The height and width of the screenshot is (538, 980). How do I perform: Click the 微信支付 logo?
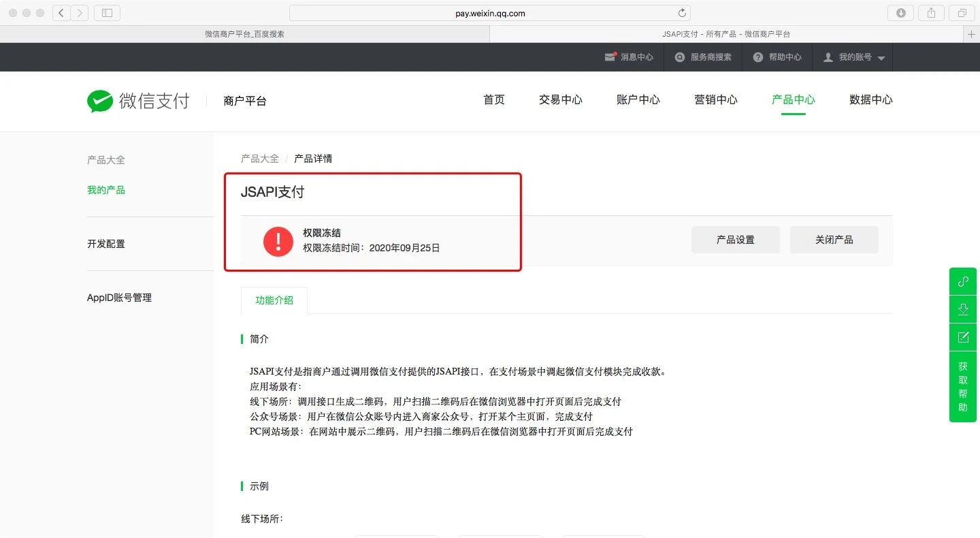138,101
